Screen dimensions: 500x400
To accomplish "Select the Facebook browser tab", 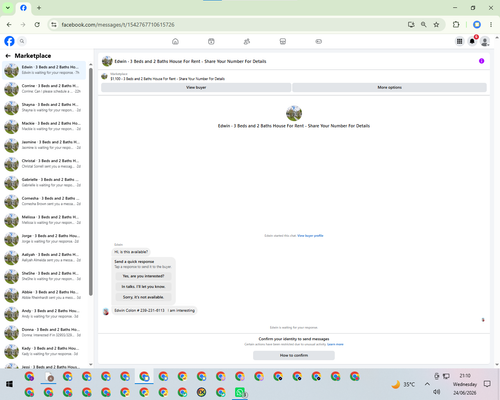I will coord(23,8).
